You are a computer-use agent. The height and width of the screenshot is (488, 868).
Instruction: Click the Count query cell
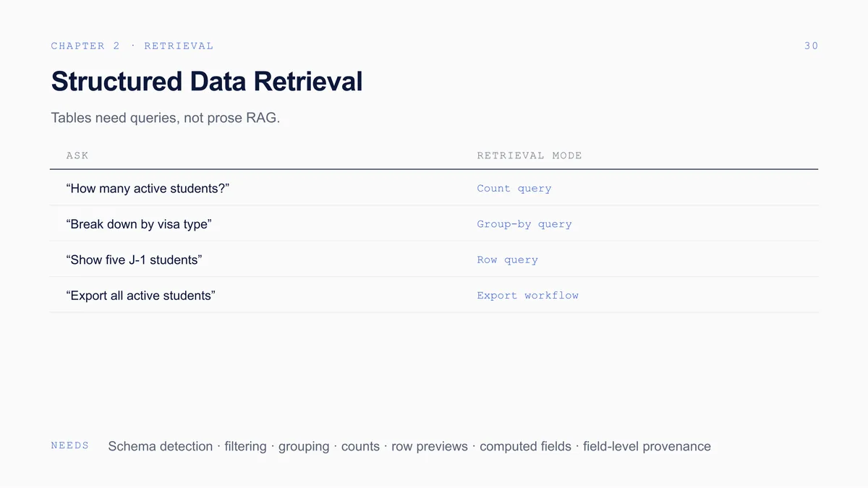pos(514,189)
